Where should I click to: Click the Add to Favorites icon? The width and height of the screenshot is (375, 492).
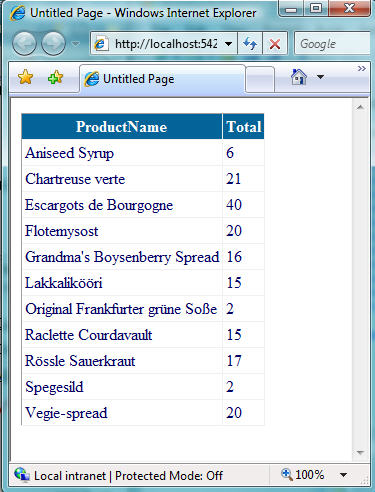(x=55, y=78)
